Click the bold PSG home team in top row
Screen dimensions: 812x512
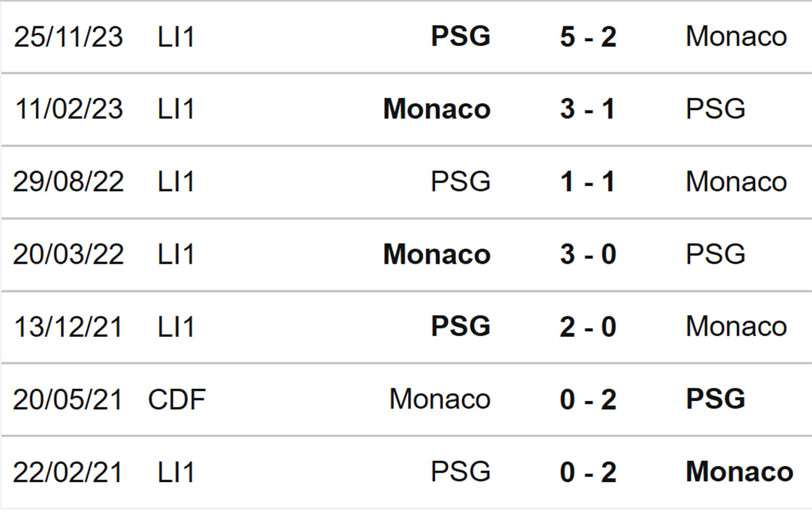click(461, 37)
